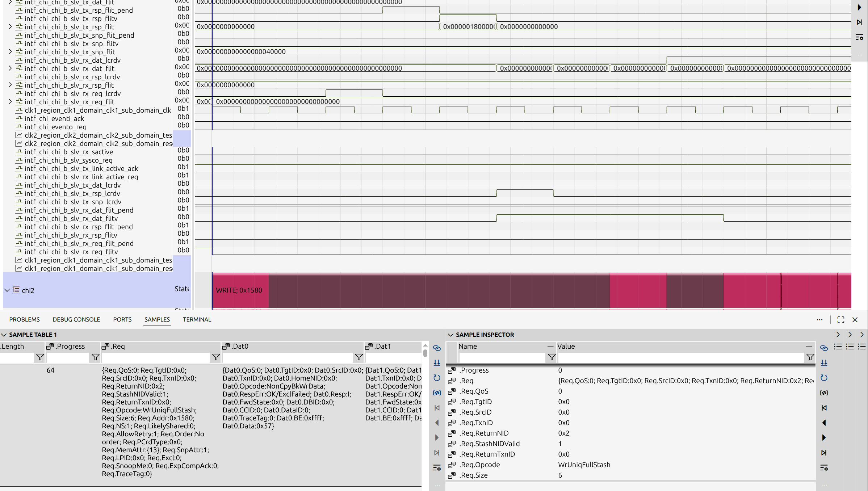Open the PROBLEMS tab
The height and width of the screenshot is (491, 868).
point(25,319)
